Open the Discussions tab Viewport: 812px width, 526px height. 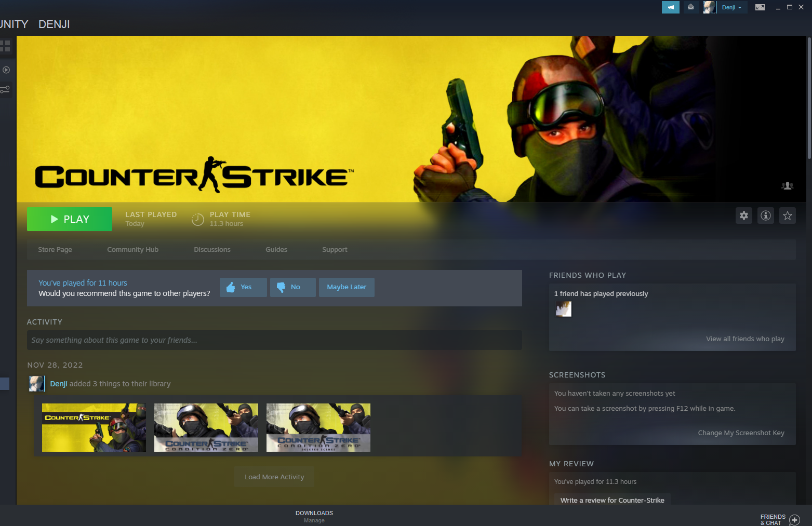click(x=212, y=250)
